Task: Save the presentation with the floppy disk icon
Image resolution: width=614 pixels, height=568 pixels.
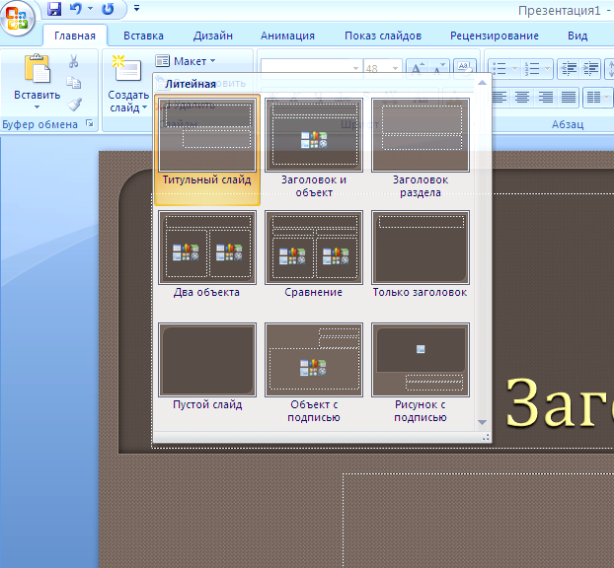Action: [x=54, y=9]
